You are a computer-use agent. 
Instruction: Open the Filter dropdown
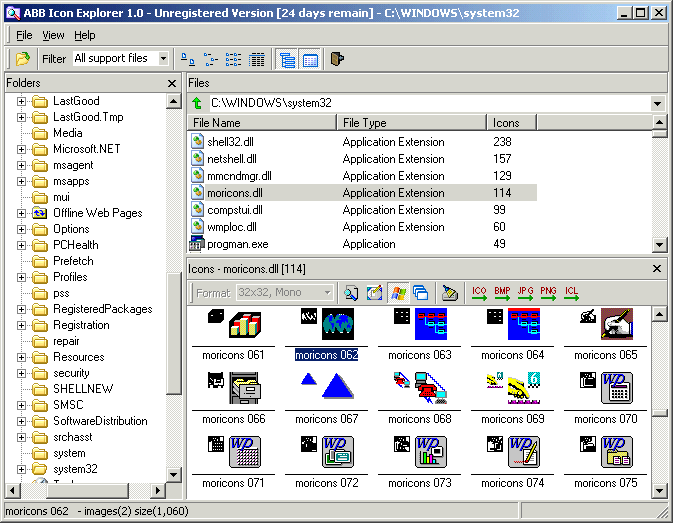tap(163, 58)
